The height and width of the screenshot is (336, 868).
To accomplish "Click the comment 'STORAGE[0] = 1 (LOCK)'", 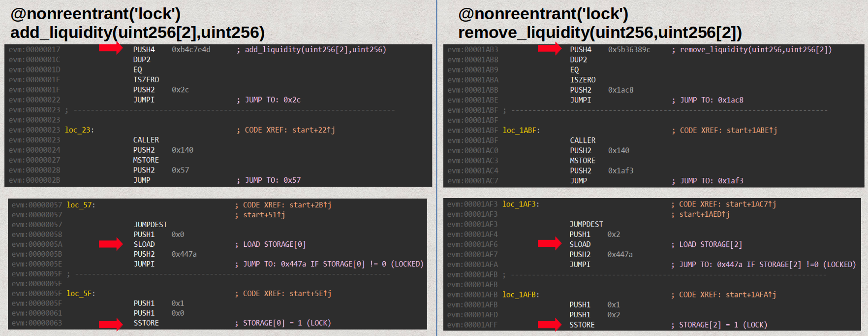I will [x=287, y=323].
